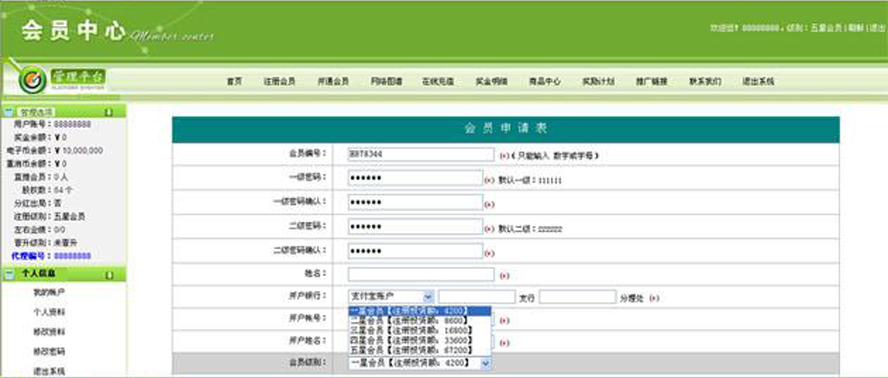
Task: Click 退出系统 in the top navigation bar
Action: (x=758, y=82)
